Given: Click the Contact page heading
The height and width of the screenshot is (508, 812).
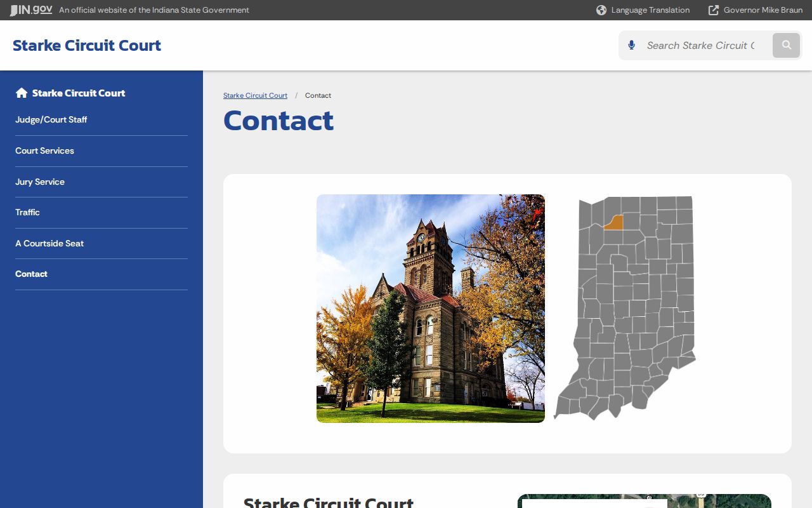Looking at the screenshot, I should [278, 121].
